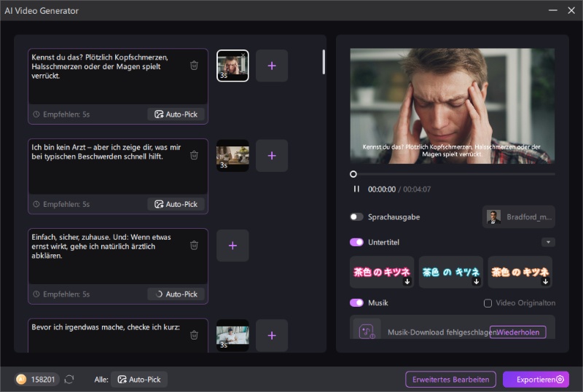Turn off the Untertitel switch
This screenshot has width=583, height=392.
point(356,242)
